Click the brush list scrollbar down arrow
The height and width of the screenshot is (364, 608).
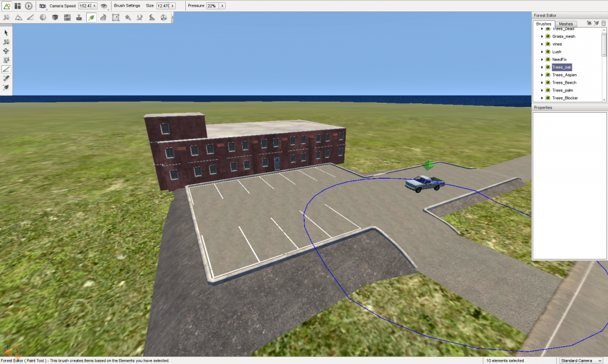pyautogui.click(x=604, y=100)
